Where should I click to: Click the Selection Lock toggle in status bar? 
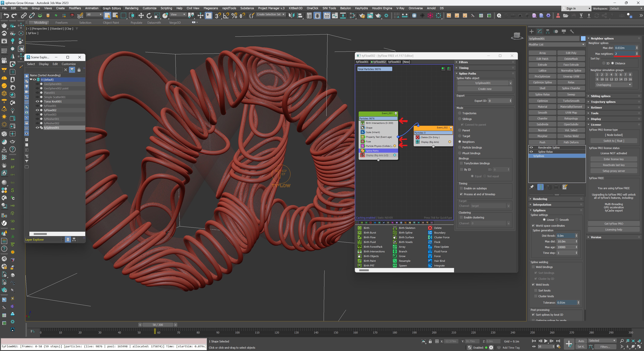click(430, 341)
